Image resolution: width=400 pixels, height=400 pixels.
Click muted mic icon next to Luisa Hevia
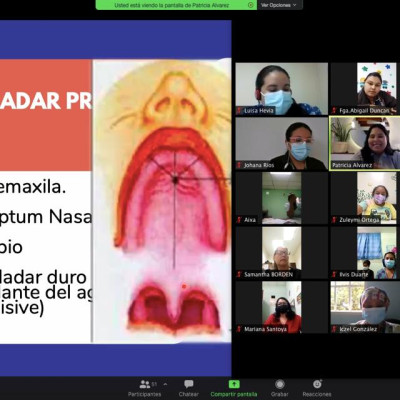(x=239, y=111)
